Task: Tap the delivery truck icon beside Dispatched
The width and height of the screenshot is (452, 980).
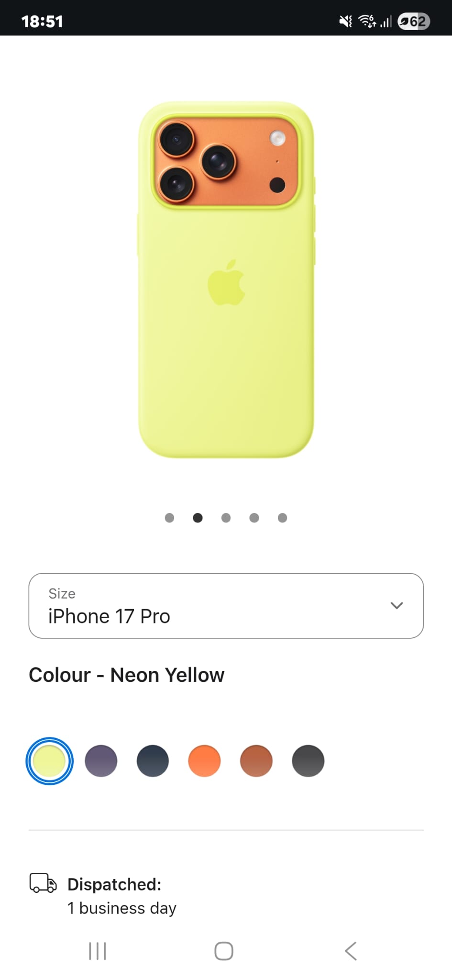Action: pyautogui.click(x=43, y=883)
